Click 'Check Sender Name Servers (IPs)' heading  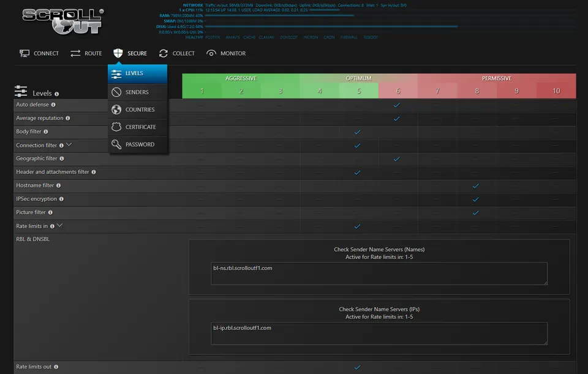(x=379, y=309)
